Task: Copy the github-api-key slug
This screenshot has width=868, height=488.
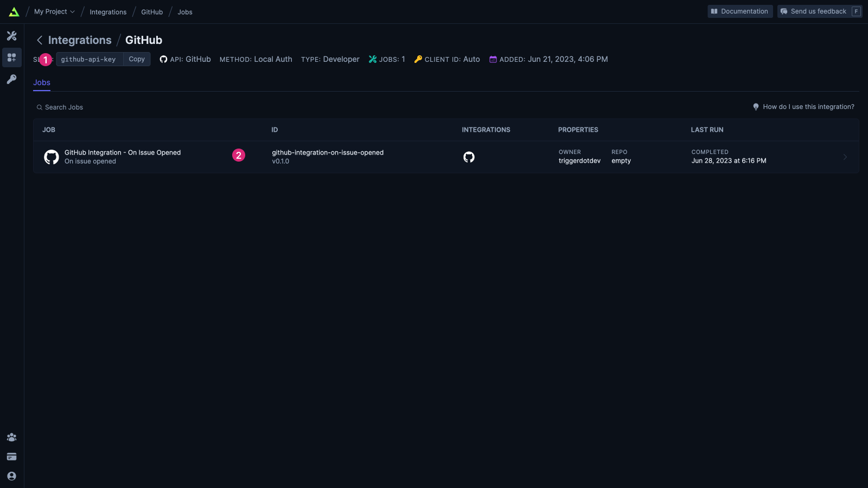Action: (137, 59)
